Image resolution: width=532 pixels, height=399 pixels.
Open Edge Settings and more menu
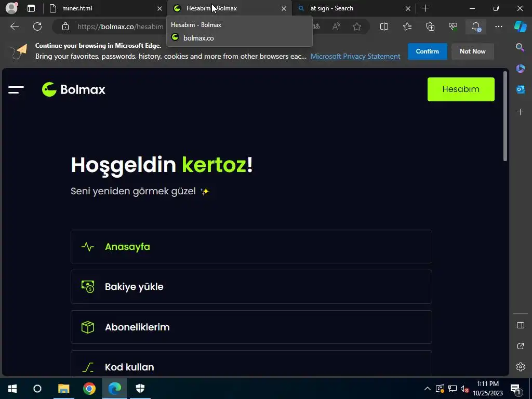coord(498,26)
